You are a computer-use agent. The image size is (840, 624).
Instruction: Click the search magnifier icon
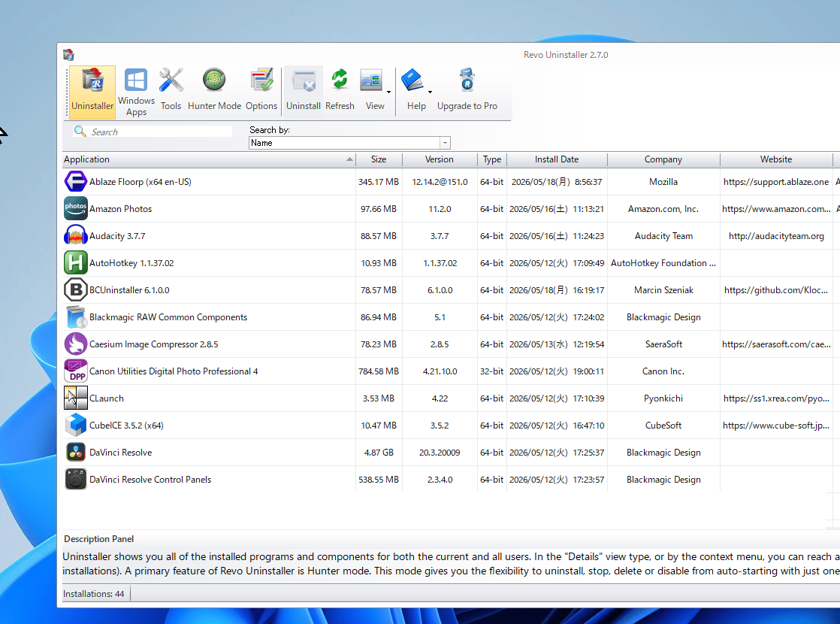pyautogui.click(x=80, y=131)
